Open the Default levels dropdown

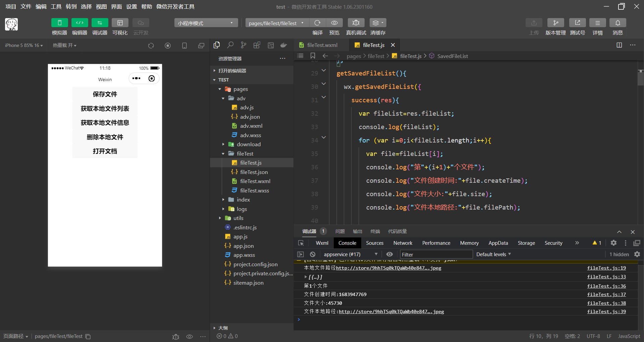tap(493, 254)
